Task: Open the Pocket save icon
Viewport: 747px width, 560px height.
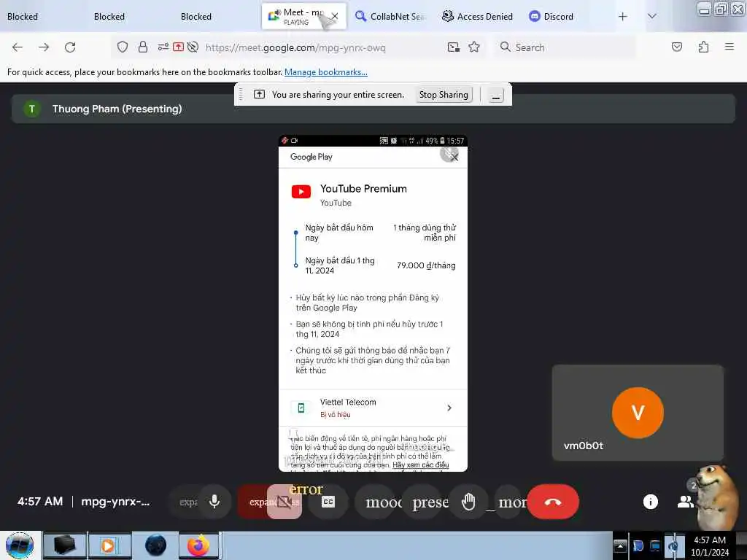Action: tap(676, 47)
